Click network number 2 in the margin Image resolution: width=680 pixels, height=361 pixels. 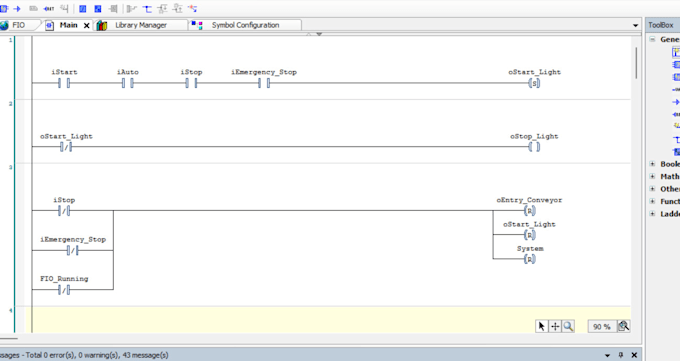pyautogui.click(x=10, y=104)
